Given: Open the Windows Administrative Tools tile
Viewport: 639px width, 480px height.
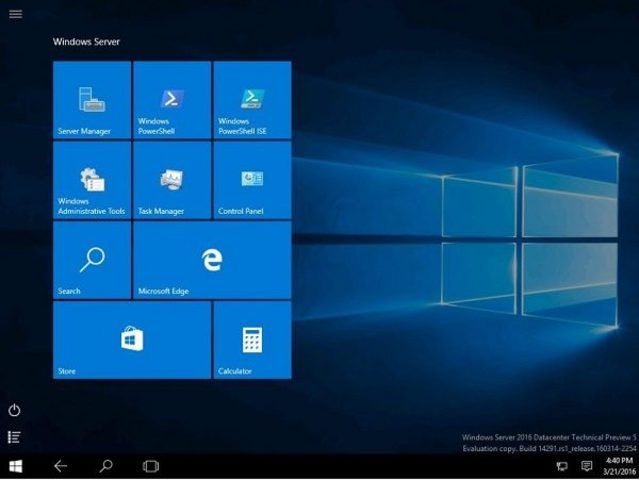Looking at the screenshot, I should (92, 180).
